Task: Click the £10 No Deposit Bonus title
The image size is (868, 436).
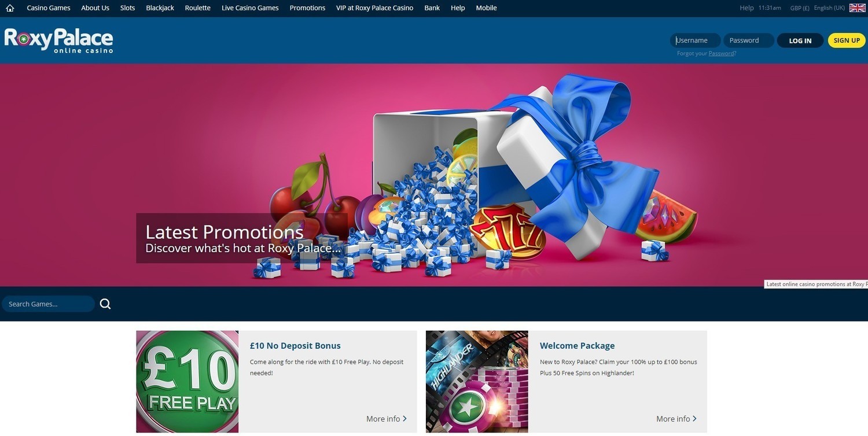Action: [x=295, y=346]
